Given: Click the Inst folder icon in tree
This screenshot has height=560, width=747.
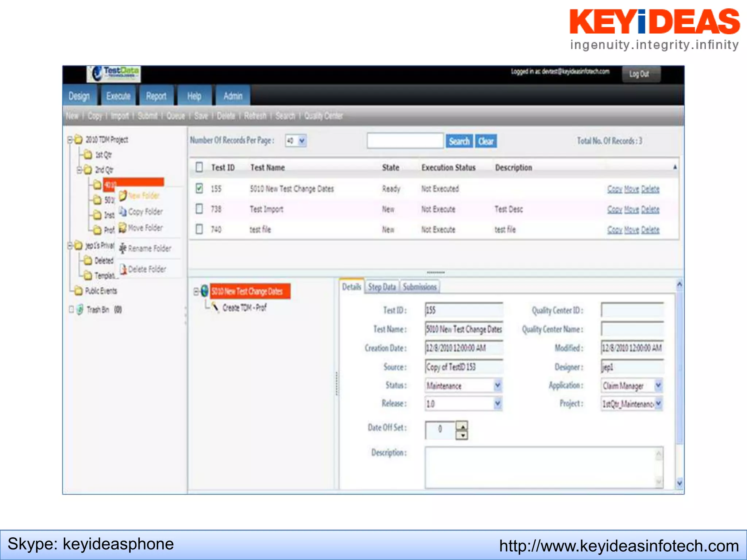Looking at the screenshot, I should coord(97,215).
